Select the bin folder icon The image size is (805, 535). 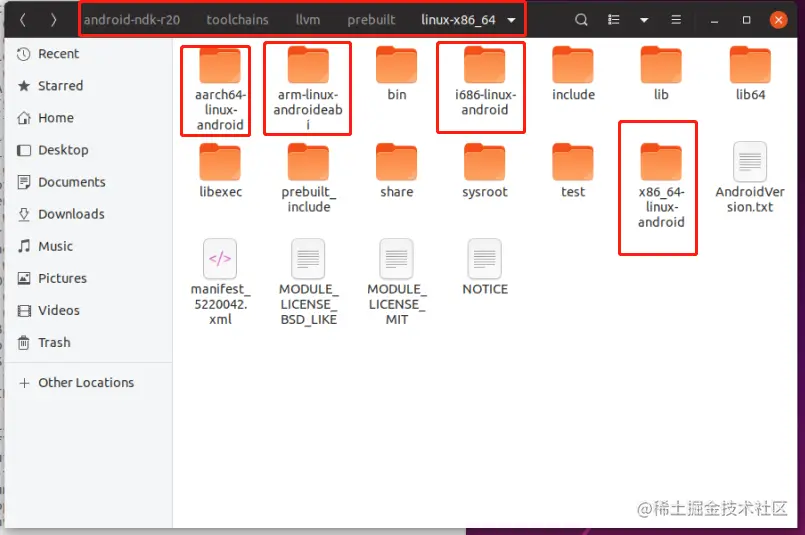[396, 65]
